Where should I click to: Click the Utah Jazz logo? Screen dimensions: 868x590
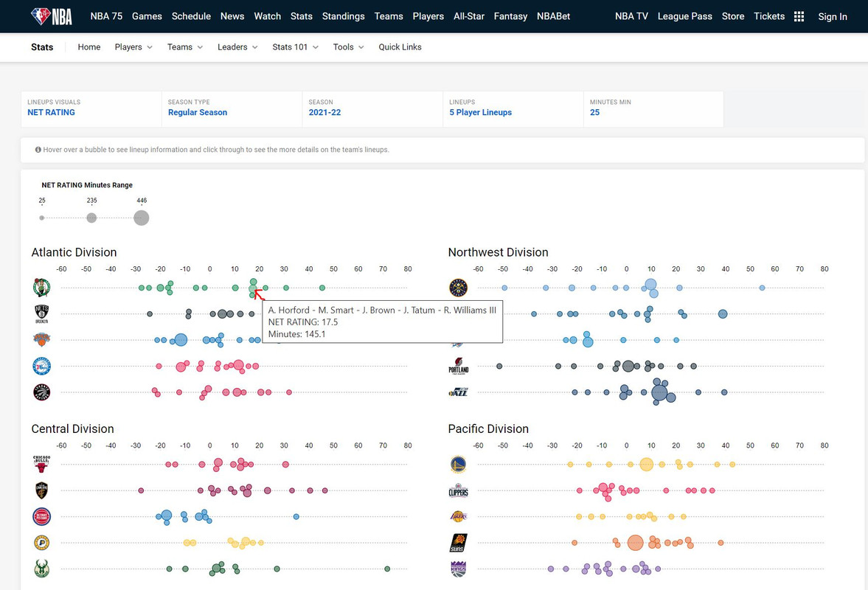[x=459, y=392]
